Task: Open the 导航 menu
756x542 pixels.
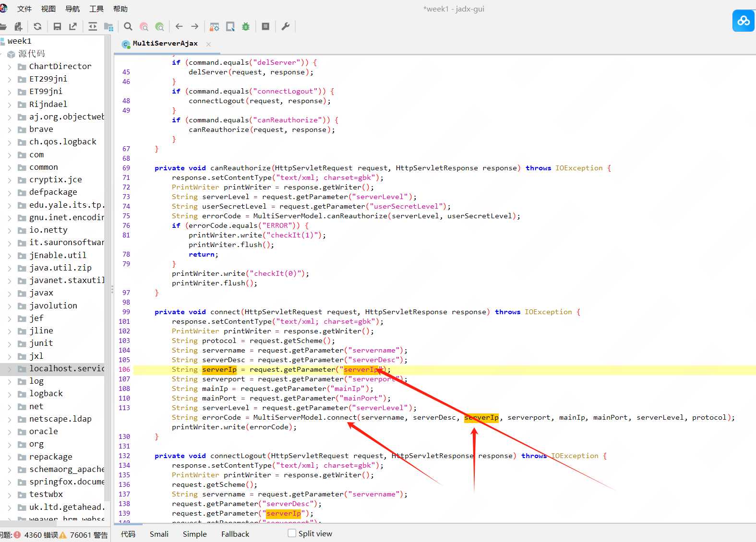Action: click(x=72, y=9)
